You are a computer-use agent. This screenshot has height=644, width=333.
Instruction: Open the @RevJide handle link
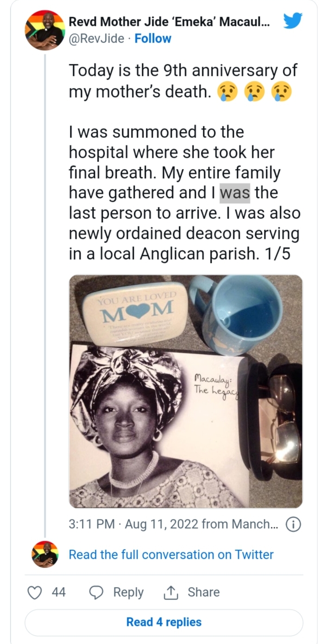[x=96, y=38]
